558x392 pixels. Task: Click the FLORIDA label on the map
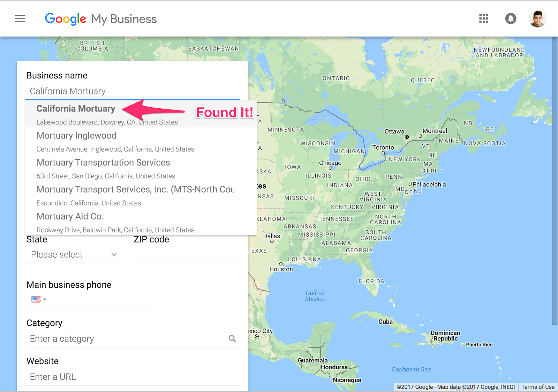pos(371,281)
